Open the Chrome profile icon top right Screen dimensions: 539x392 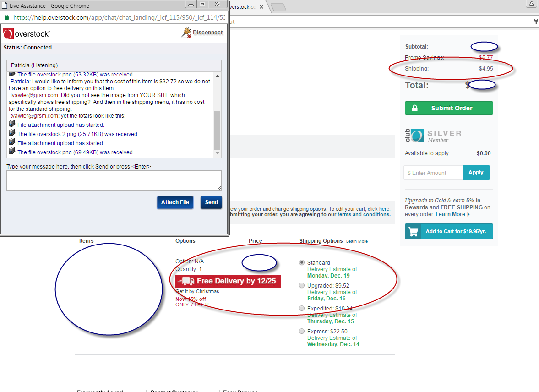pos(531,4)
